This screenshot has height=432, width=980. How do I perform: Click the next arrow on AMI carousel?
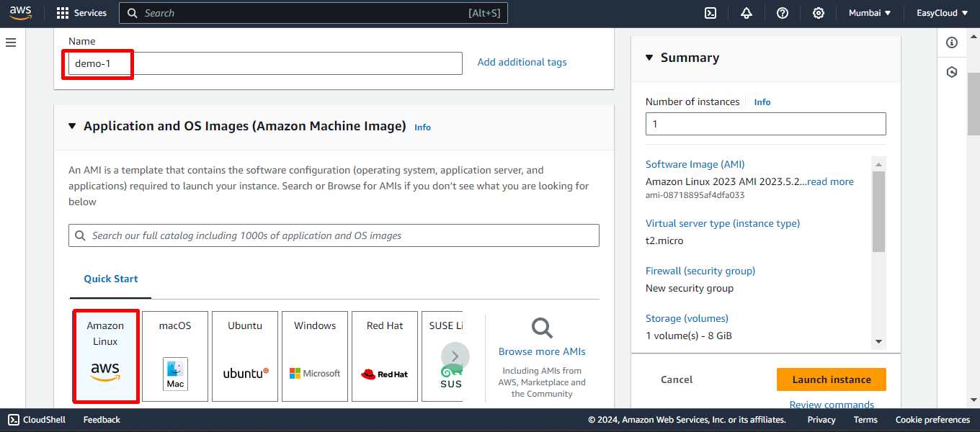(455, 356)
